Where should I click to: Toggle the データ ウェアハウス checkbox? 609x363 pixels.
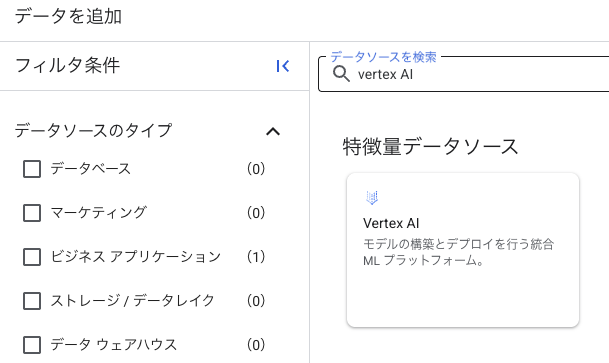(32, 345)
